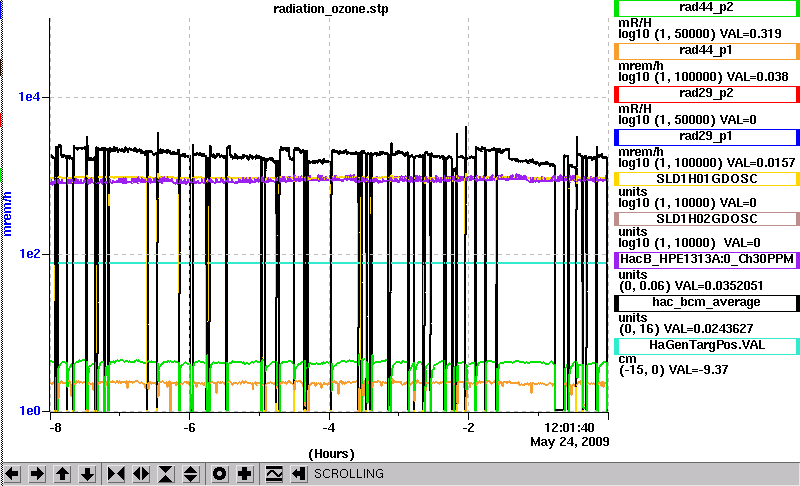Select the HaGenTargPos.VAL cyan legend entry
Viewport: 800px width, 486px height.
click(707, 346)
